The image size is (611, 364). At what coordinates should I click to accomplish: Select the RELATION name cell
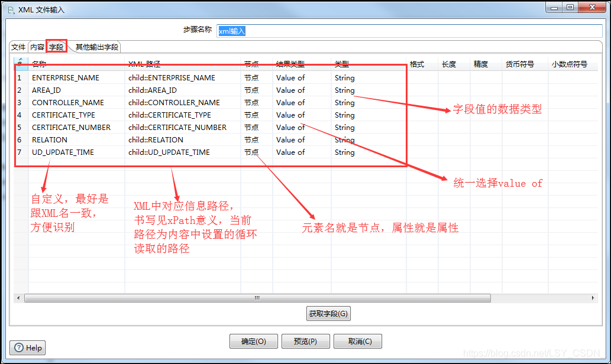[x=76, y=140]
